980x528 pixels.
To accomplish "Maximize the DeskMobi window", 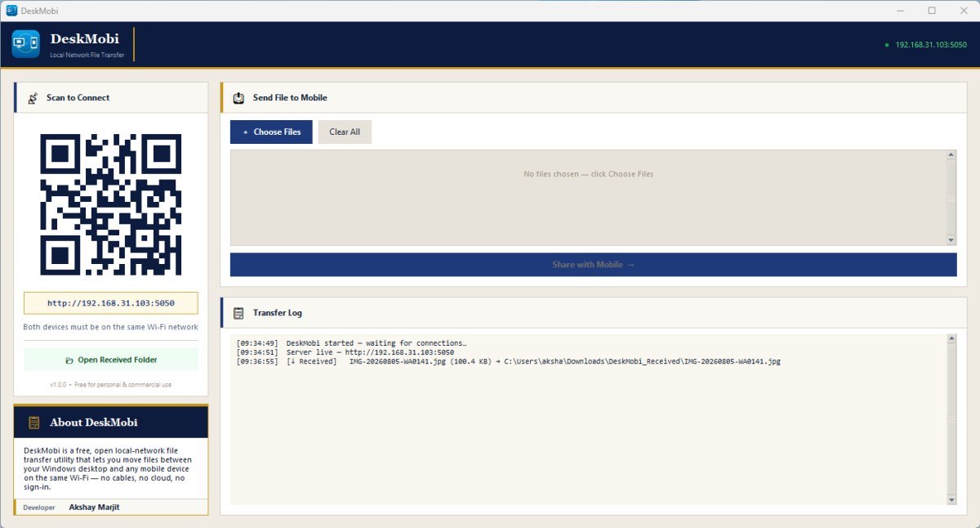I will [932, 11].
